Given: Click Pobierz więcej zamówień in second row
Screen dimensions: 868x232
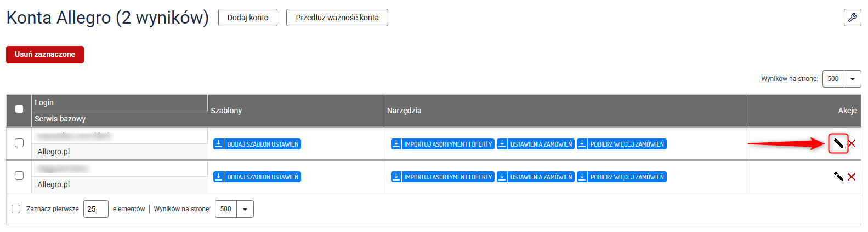Looking at the screenshot, I should pyautogui.click(x=621, y=177).
